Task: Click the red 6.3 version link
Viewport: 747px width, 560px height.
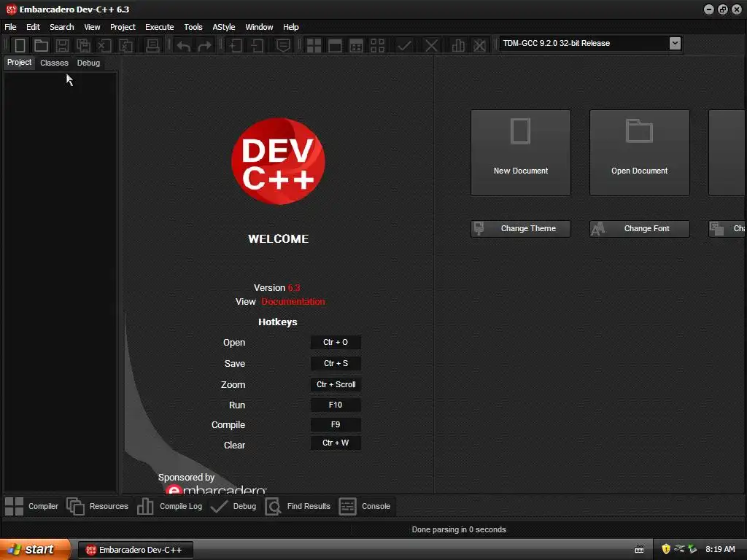Action: click(294, 287)
